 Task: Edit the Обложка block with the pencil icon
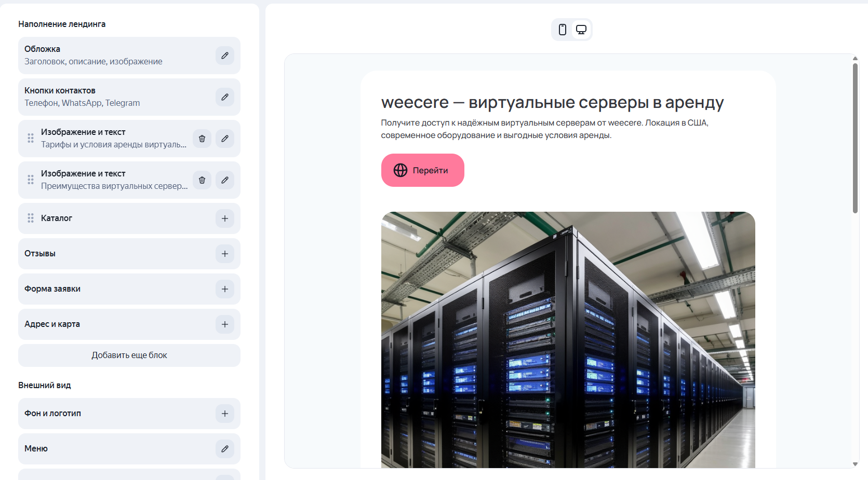(225, 56)
